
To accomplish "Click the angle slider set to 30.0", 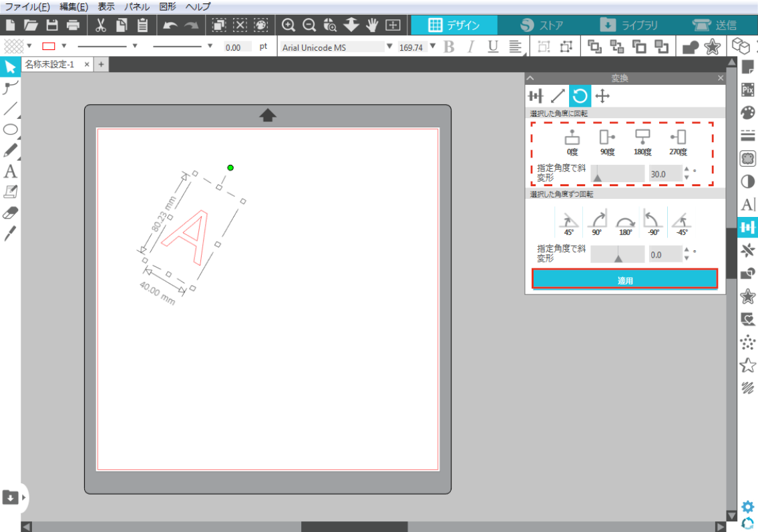I will pyautogui.click(x=617, y=174).
